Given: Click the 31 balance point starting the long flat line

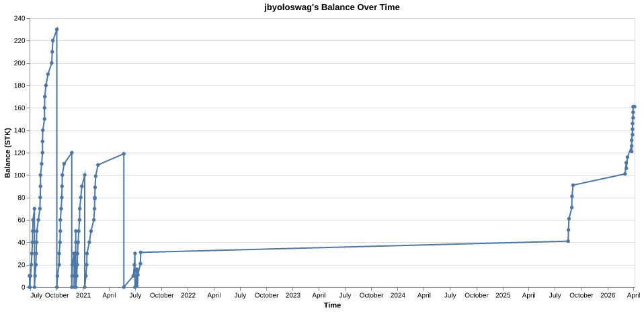Looking at the screenshot, I should point(140,252).
